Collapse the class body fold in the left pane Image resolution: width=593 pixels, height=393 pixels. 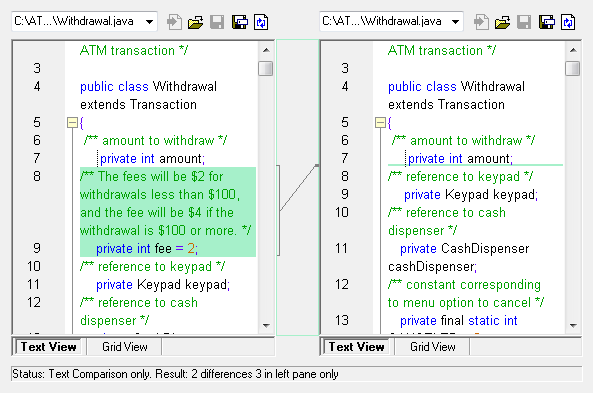(72, 123)
